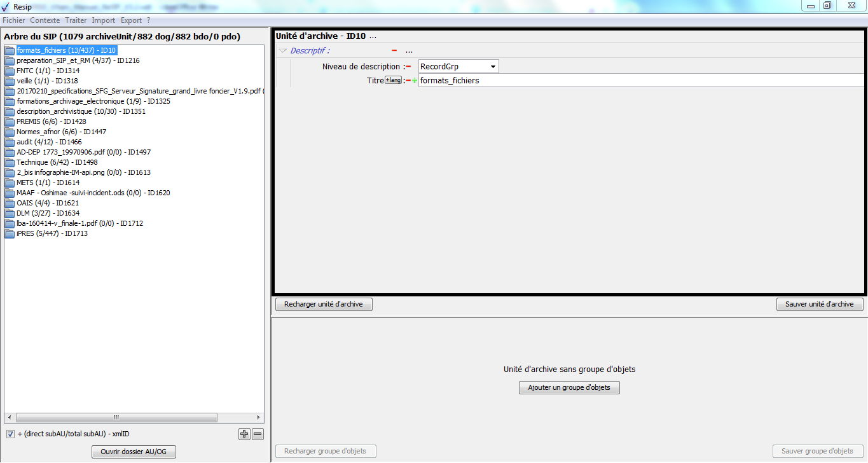The width and height of the screenshot is (868, 463).
Task: Open the Export menu
Action: [x=131, y=20]
